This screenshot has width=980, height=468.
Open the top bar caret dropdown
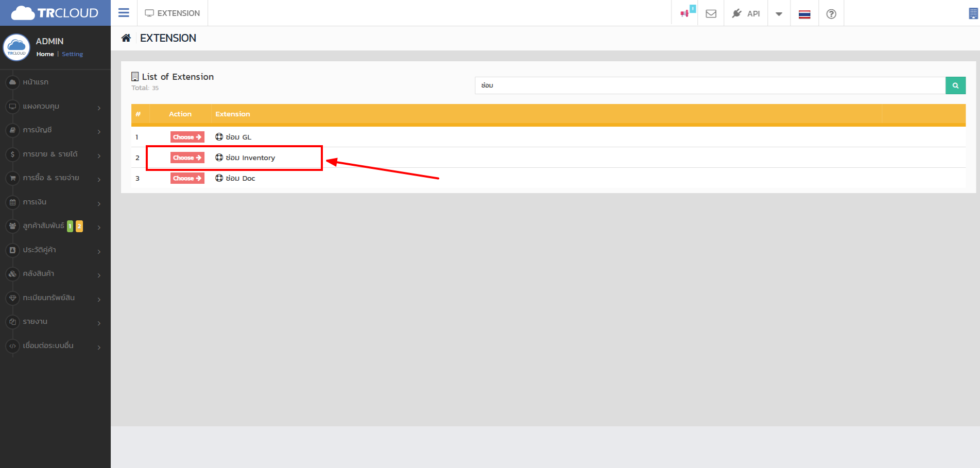coord(779,14)
